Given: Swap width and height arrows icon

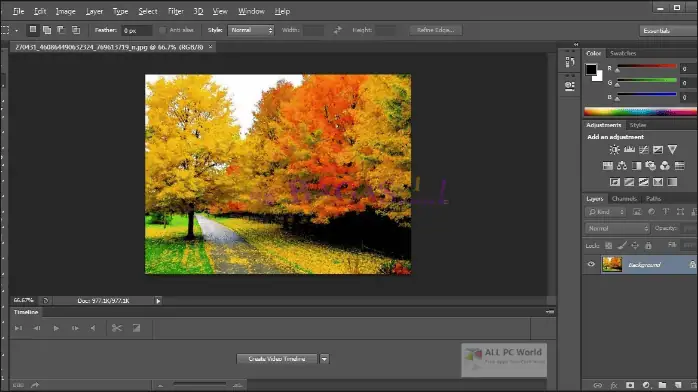Looking at the screenshot, I should tap(337, 30).
